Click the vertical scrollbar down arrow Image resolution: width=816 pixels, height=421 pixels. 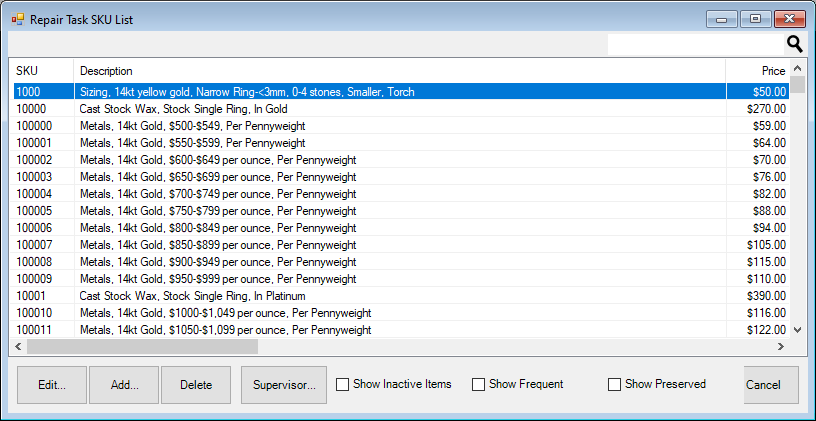[797, 329]
